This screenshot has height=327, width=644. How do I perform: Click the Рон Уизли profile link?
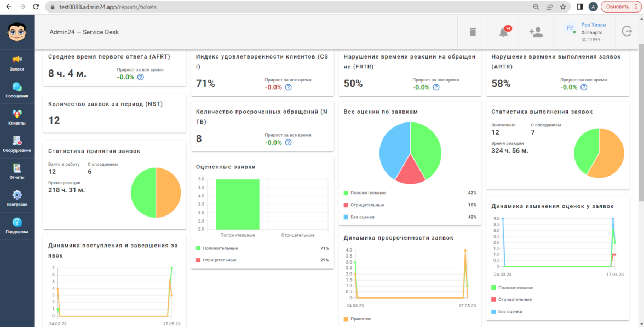coord(593,25)
